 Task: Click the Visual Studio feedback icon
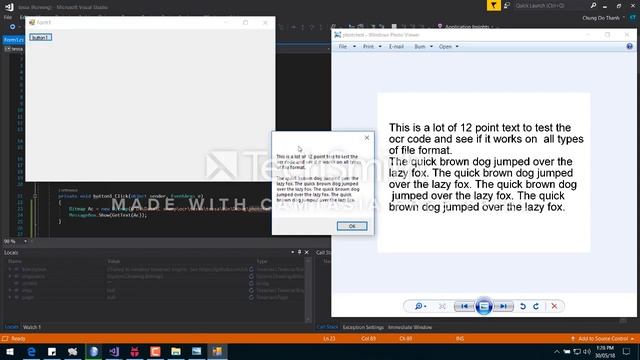(x=507, y=6)
